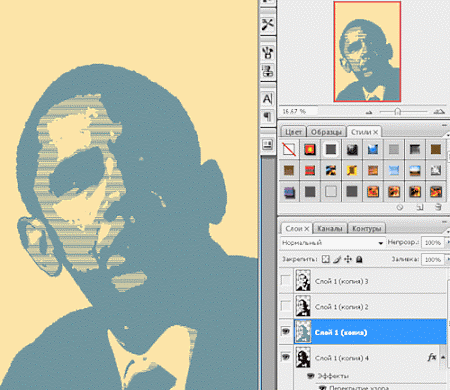Open the Layer Comps panel icon

click(x=267, y=145)
